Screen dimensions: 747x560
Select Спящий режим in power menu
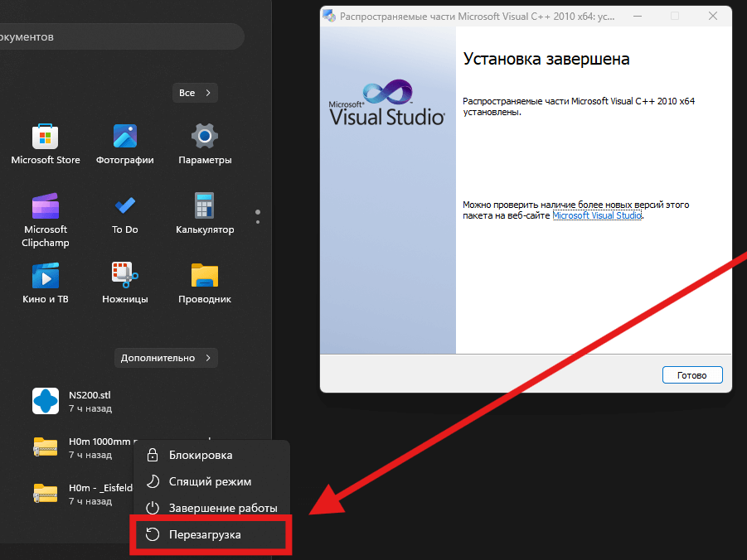point(211,481)
